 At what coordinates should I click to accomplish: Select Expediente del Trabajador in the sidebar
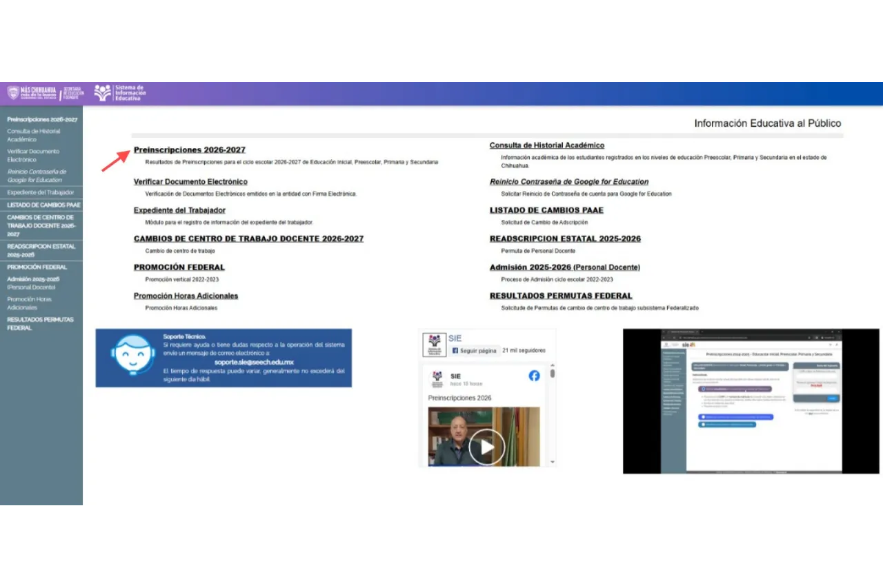coord(40,192)
